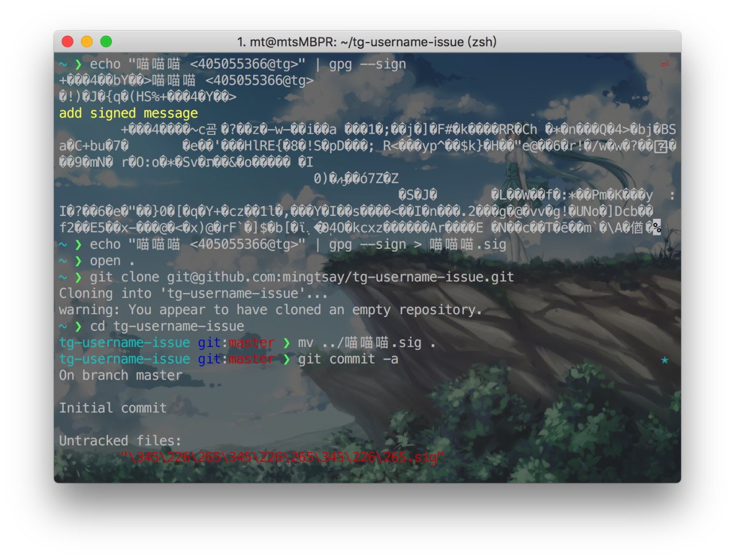Click the red untracked .sig filename
The height and width of the screenshot is (560, 735).
click(x=283, y=458)
